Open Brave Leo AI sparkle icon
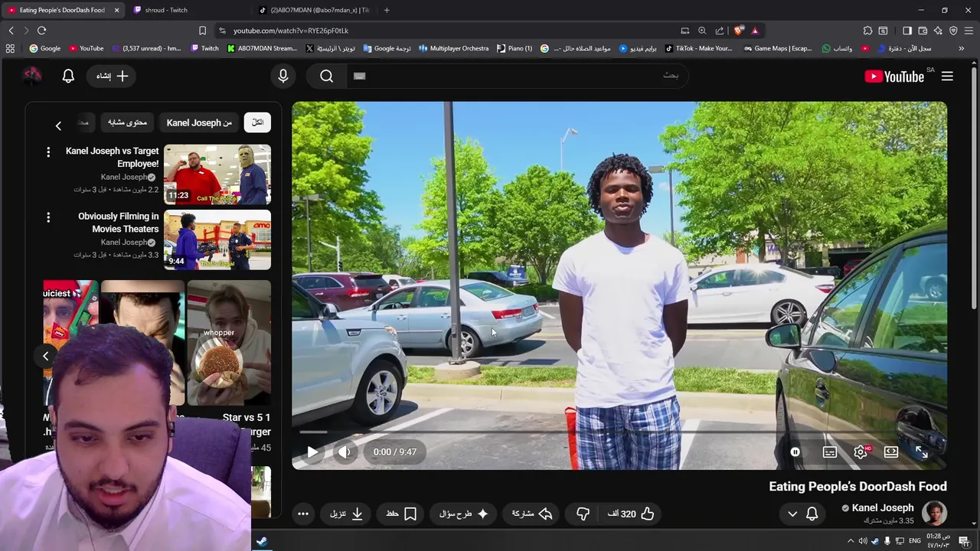This screenshot has height=551, width=980. 938,31
